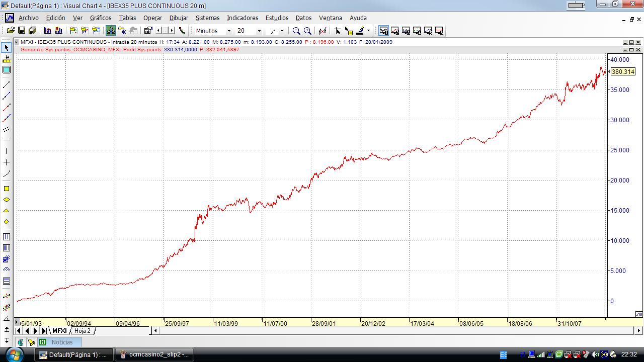The width and height of the screenshot is (644, 362).
Task: Click the zoom in magnifier icon
Action: (x=307, y=31)
